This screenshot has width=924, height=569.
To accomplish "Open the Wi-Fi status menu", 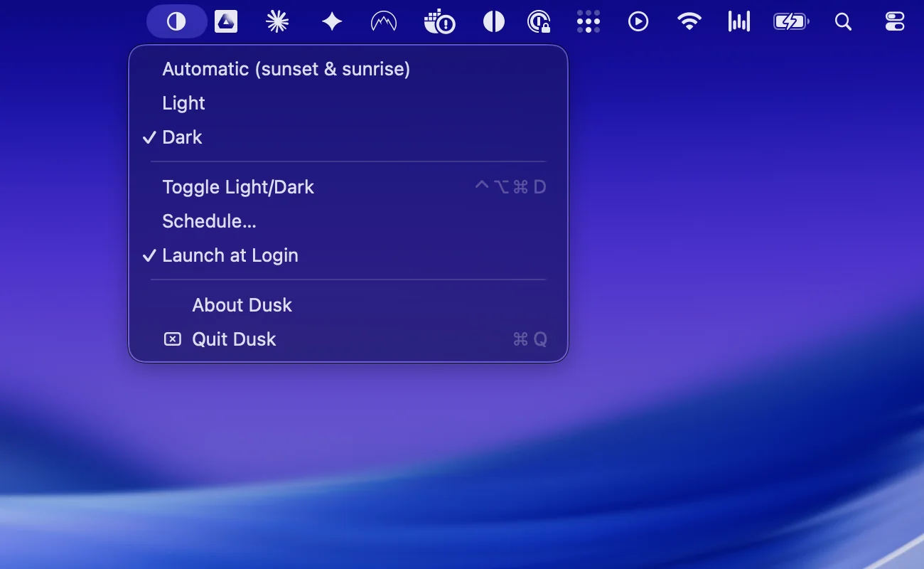I will [689, 22].
